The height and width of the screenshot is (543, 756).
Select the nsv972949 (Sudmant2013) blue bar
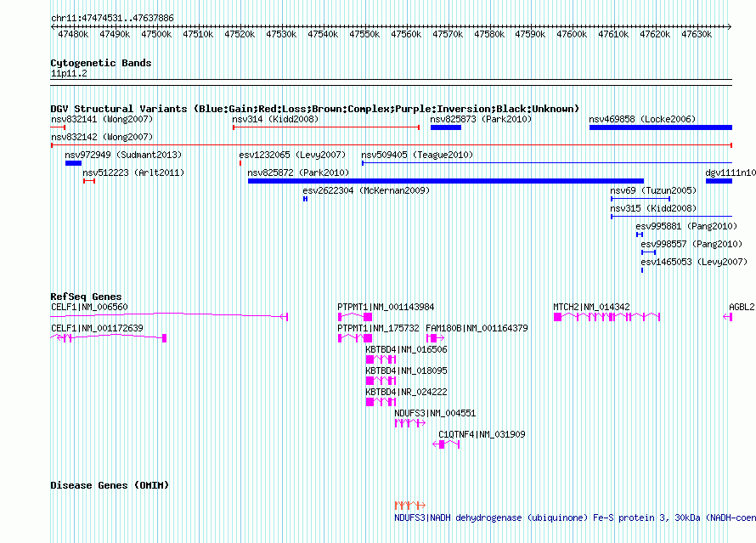tap(73, 163)
